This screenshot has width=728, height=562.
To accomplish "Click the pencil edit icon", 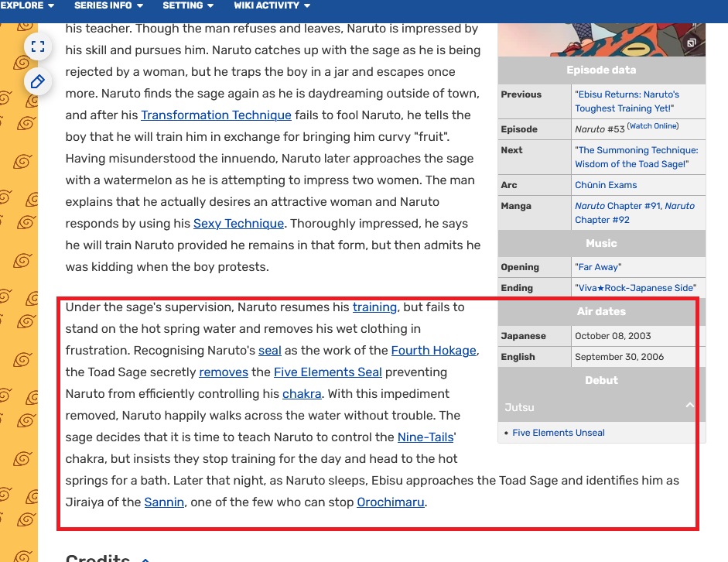I will pos(38,82).
